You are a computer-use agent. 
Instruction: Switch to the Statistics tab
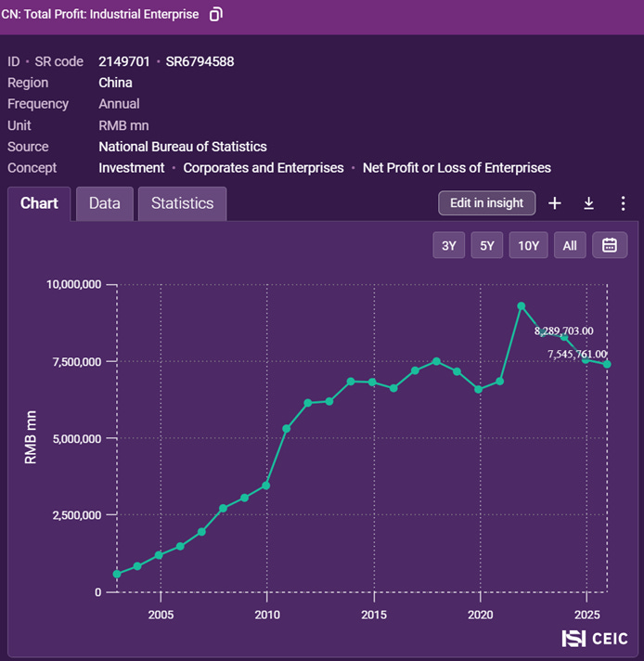(x=182, y=203)
